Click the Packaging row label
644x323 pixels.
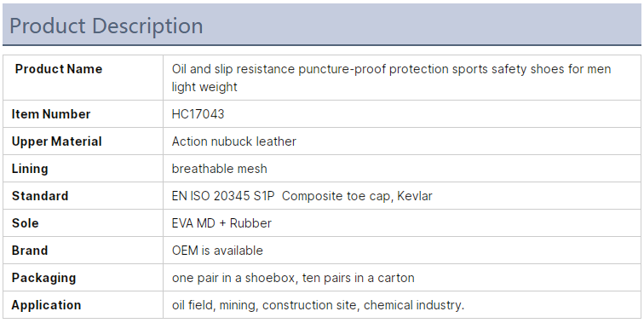(43, 278)
